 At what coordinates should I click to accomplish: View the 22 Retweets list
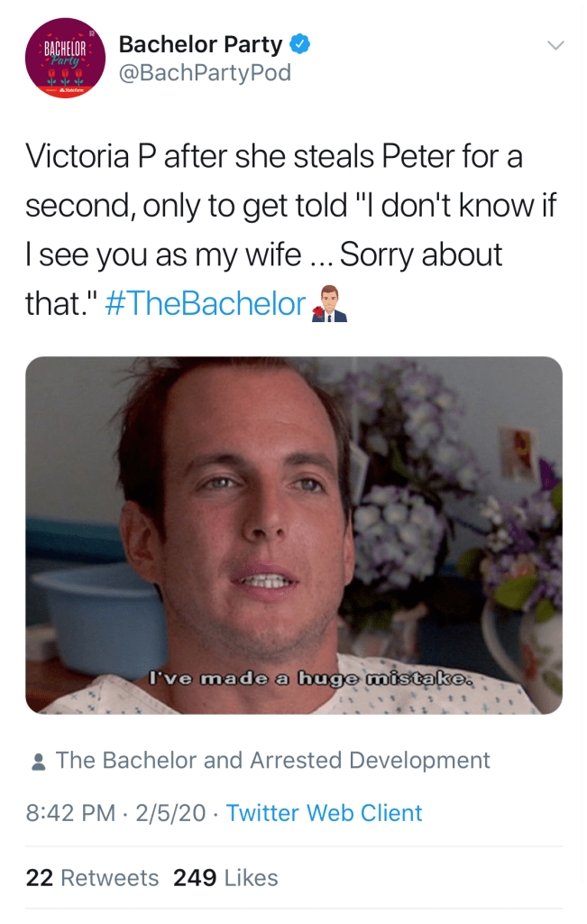(x=92, y=877)
